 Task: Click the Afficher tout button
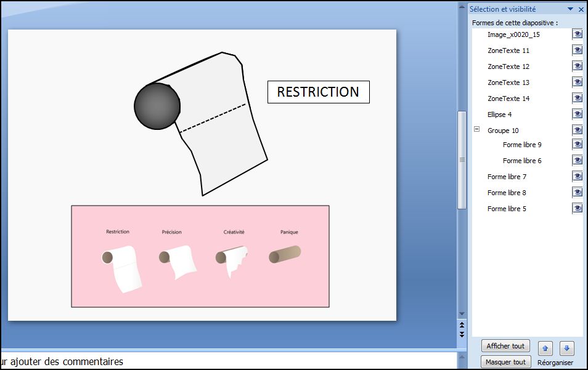tap(505, 346)
